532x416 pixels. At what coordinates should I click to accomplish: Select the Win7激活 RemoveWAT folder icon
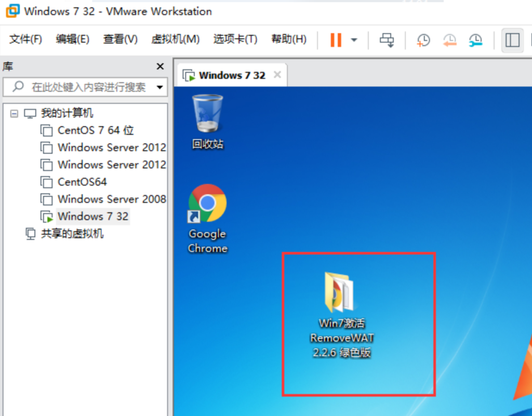click(x=341, y=315)
